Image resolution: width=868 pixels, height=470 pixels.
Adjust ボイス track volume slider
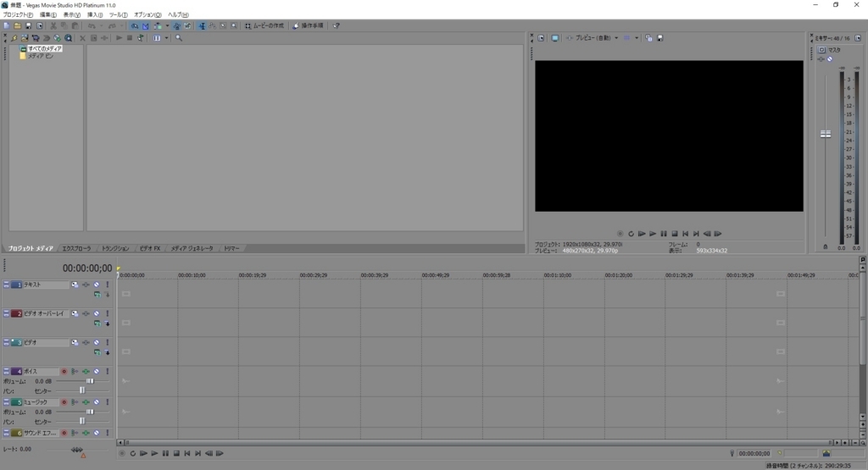[x=90, y=381]
